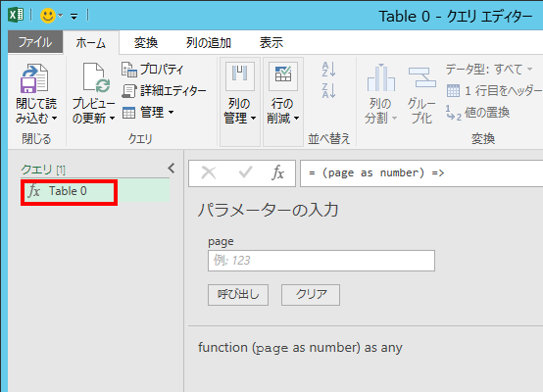Open the データ型: すべて dropdown
The image size is (543, 392).
tap(489, 70)
